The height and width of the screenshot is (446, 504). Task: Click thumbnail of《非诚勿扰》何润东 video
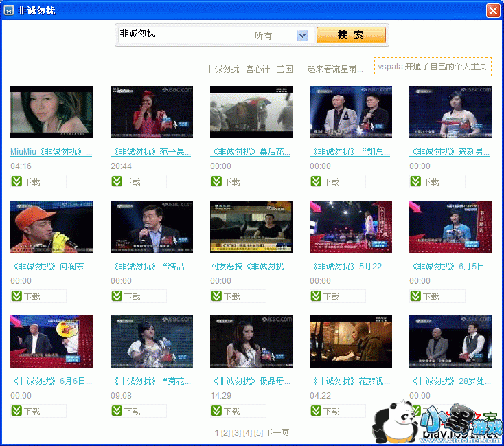[x=51, y=227]
